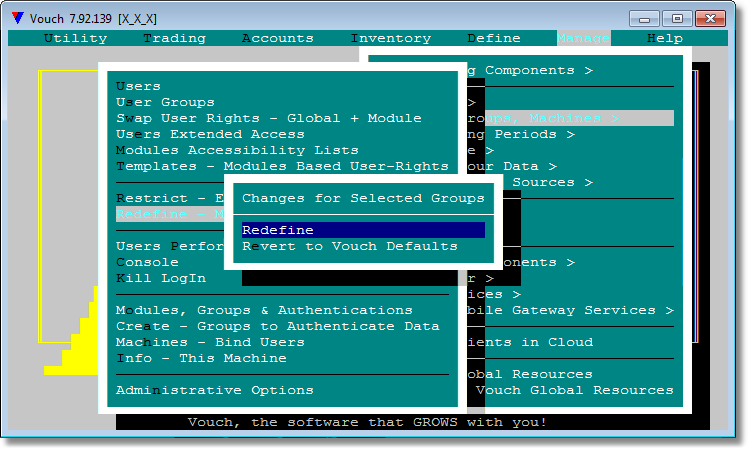748x450 pixels.
Task: Expand the highlighted Groups, Machines submenu
Action: 571,118
